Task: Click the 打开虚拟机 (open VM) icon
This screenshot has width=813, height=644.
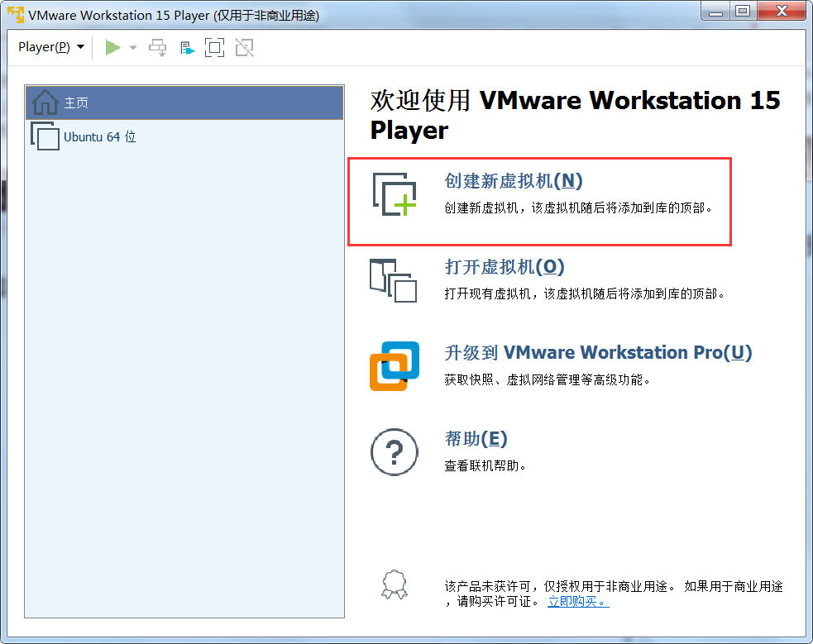Action: [395, 281]
